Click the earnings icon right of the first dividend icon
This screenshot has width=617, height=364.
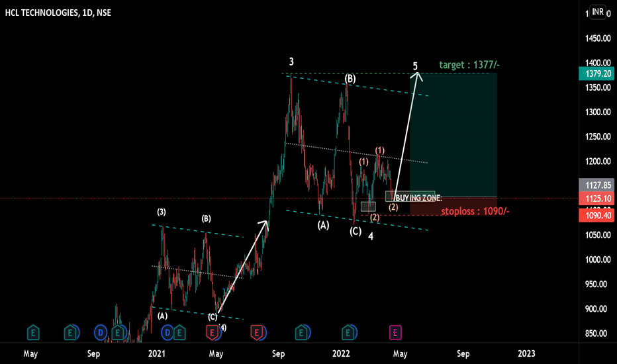[117, 333]
